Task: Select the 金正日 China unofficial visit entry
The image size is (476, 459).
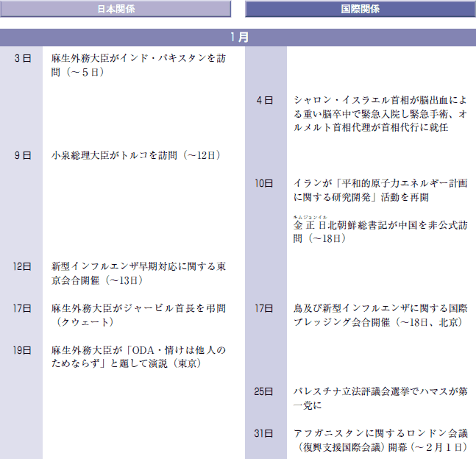Action: coord(380,232)
